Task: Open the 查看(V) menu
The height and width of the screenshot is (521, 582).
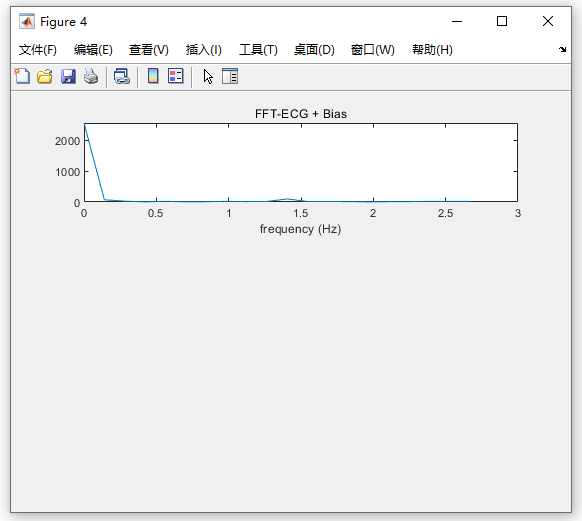Action: point(149,50)
